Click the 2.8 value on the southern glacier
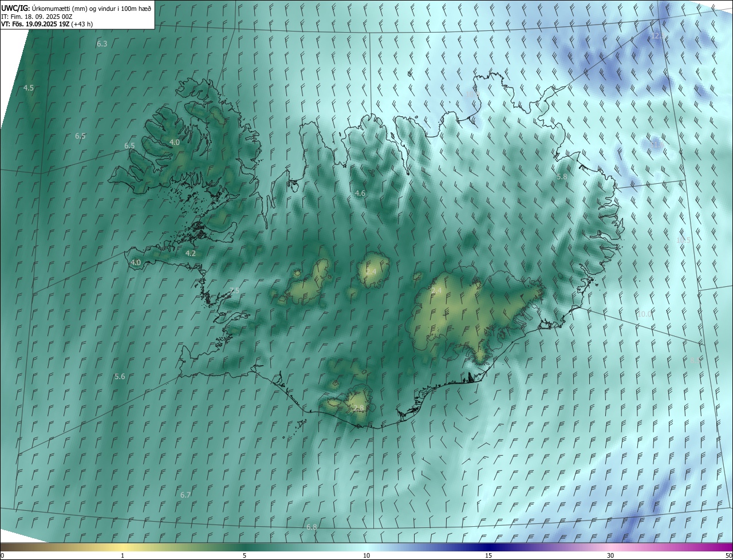Image resolution: width=733 pixels, height=560 pixels. [358, 408]
